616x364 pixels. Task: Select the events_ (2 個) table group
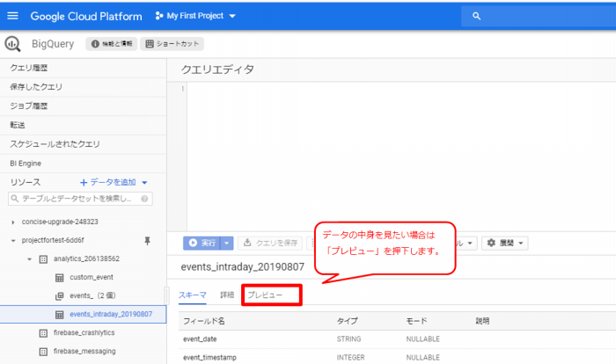coord(92,295)
